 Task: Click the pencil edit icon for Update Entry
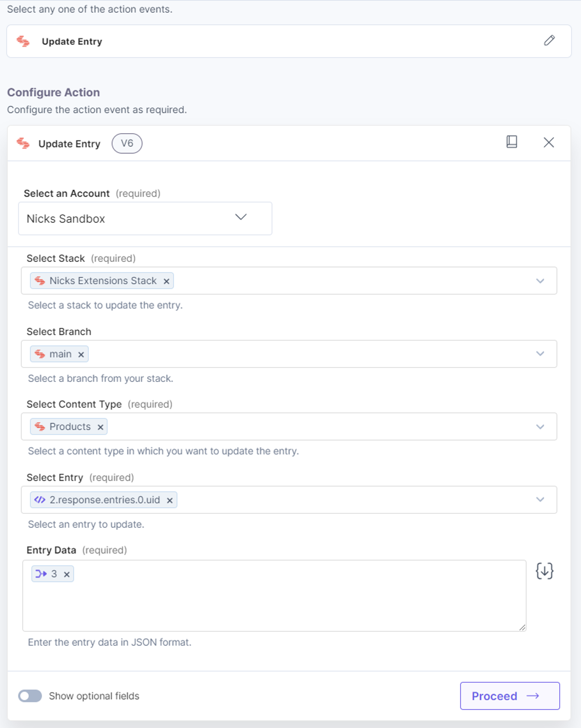[x=549, y=41]
